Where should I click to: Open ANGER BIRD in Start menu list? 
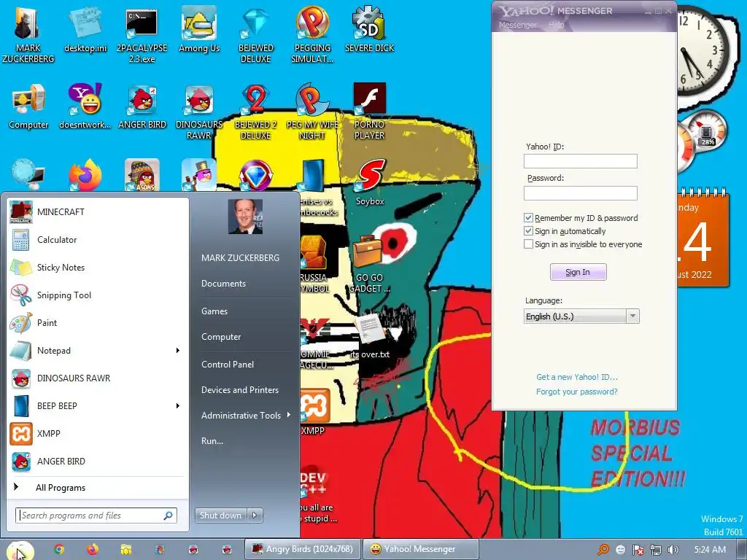pos(98,462)
